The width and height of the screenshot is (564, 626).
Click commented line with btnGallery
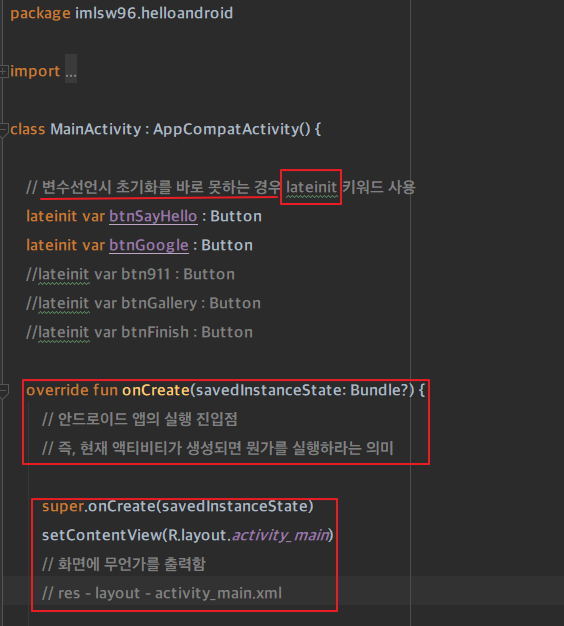click(x=143, y=304)
